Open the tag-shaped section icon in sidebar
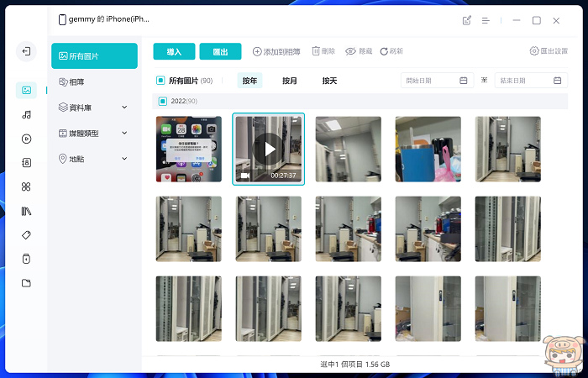 [x=26, y=235]
